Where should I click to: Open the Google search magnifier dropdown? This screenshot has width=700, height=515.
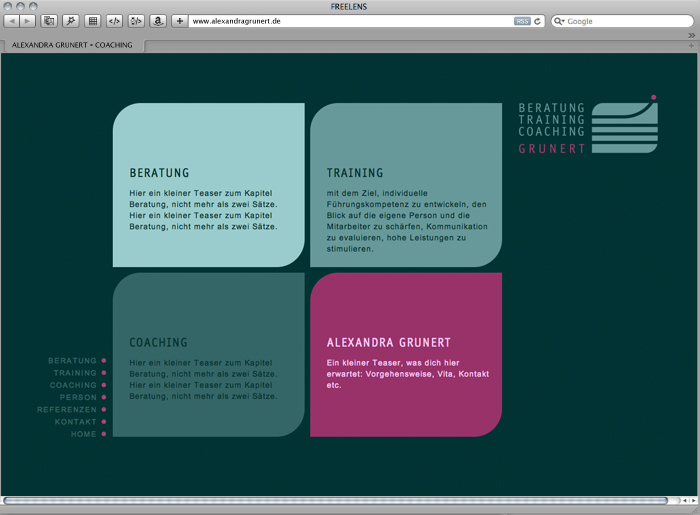[560, 21]
